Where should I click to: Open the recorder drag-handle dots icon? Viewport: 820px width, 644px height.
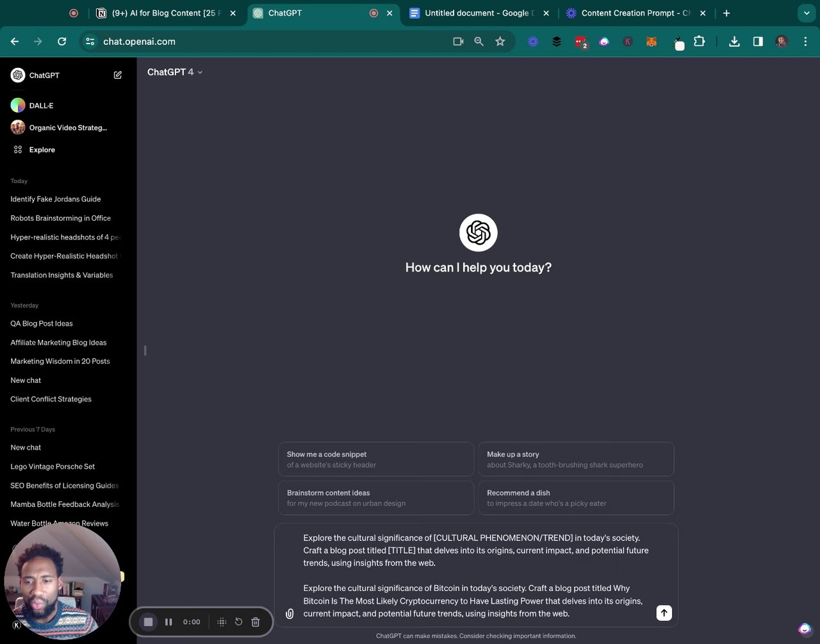(222, 622)
